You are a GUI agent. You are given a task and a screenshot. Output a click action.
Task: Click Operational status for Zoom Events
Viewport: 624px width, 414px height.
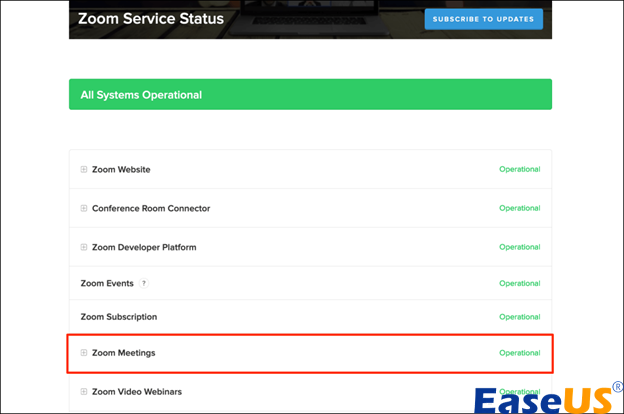[520, 283]
